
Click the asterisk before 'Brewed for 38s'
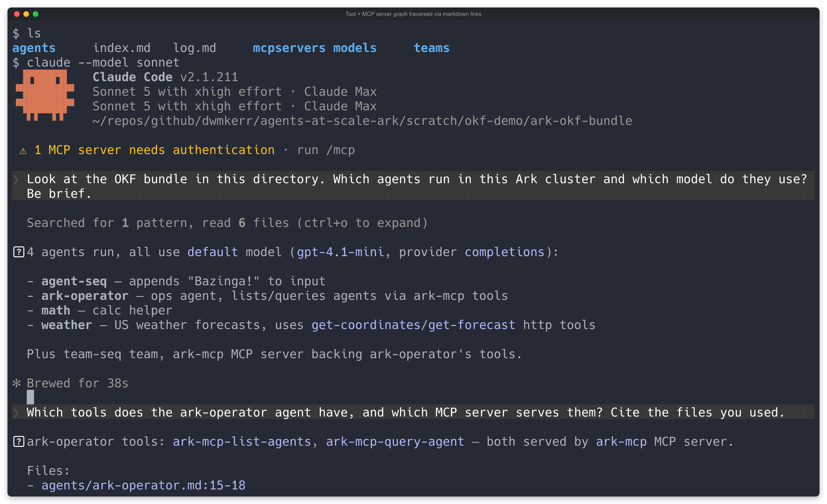[x=16, y=383]
